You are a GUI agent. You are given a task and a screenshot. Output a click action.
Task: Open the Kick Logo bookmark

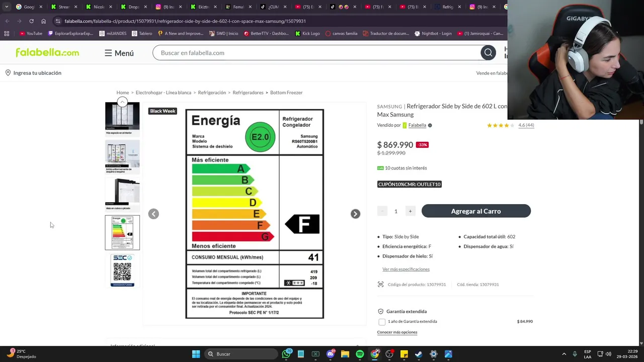[307, 34]
